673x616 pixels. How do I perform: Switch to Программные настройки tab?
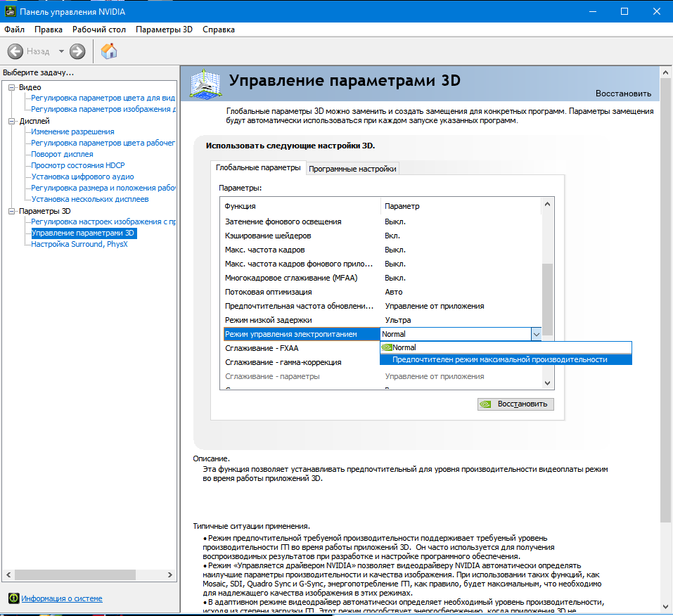[352, 169]
